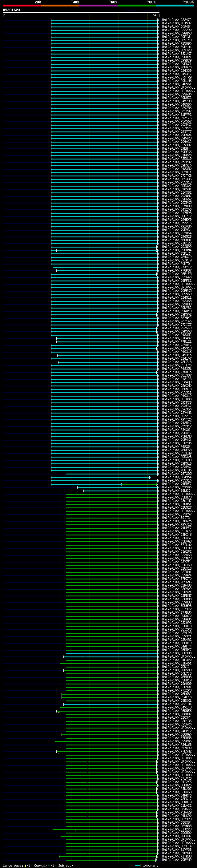Viewport: 197px width, 868px height.
Task: Click the purple ~60% identity legend segment
Action: [99, 6]
